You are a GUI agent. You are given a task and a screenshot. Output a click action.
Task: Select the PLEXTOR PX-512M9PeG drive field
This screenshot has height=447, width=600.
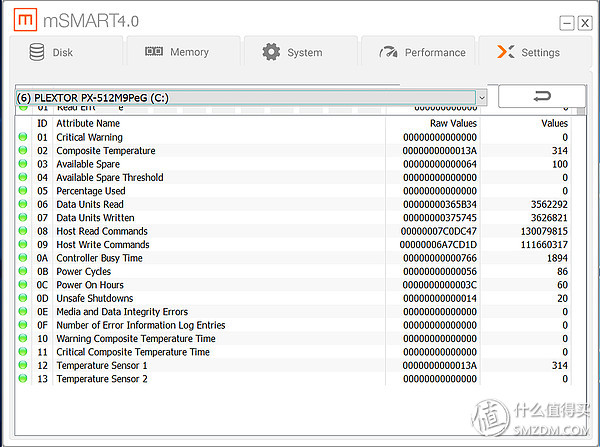[x=246, y=98]
